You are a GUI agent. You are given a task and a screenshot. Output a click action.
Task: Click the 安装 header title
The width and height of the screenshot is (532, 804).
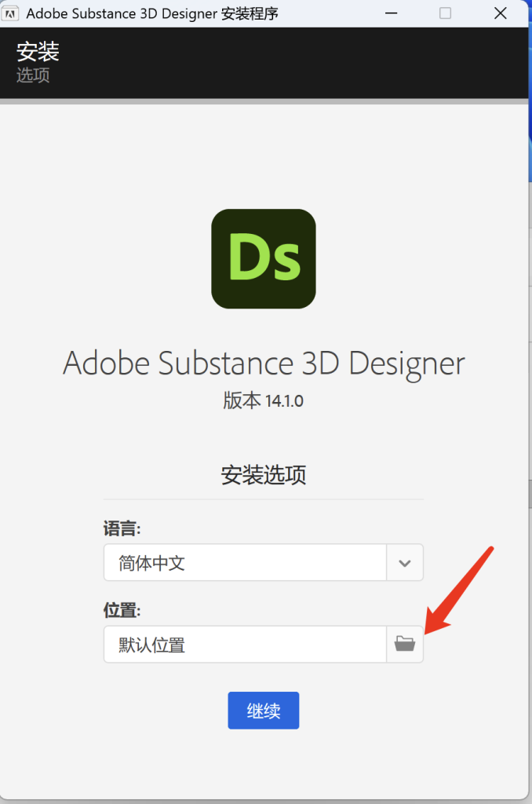pyautogui.click(x=38, y=52)
